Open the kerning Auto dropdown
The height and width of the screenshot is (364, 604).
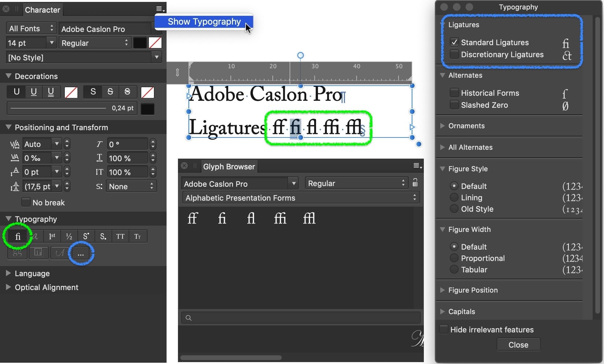(x=57, y=144)
